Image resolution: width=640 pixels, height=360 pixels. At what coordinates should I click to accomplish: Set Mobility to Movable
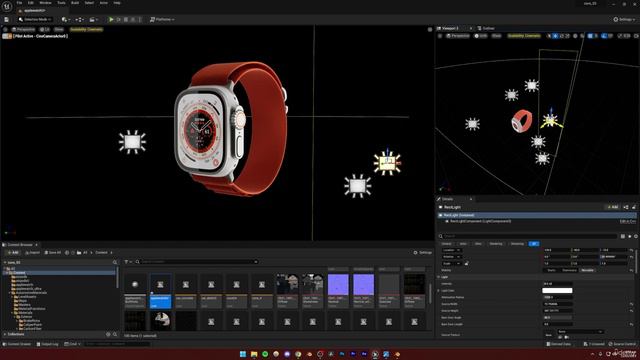coord(587,270)
